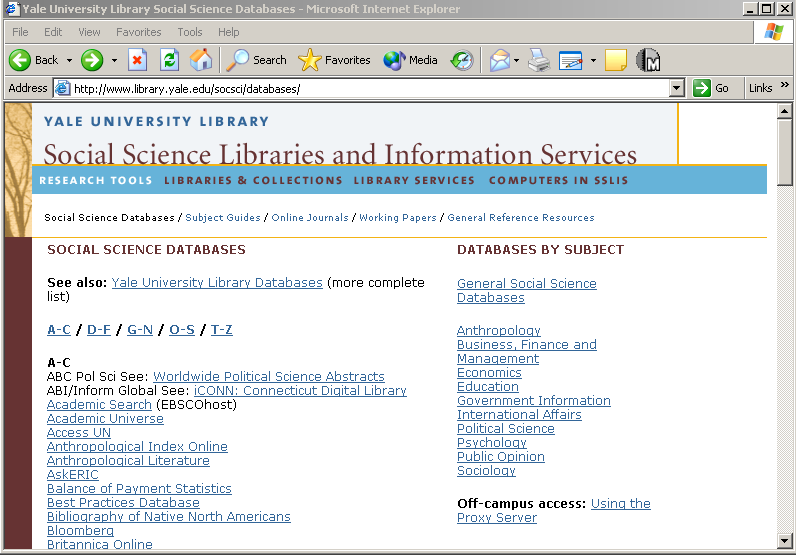This screenshot has height=555, width=796.
Task: Click the vertical scrollbar down arrow
Action: [x=785, y=540]
